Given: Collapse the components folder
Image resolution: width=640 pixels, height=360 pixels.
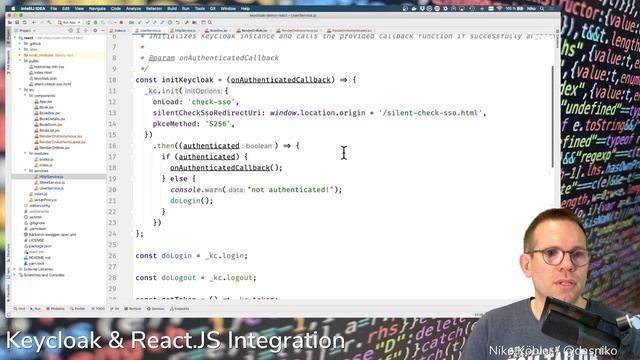Looking at the screenshot, I should pyautogui.click(x=25, y=96).
